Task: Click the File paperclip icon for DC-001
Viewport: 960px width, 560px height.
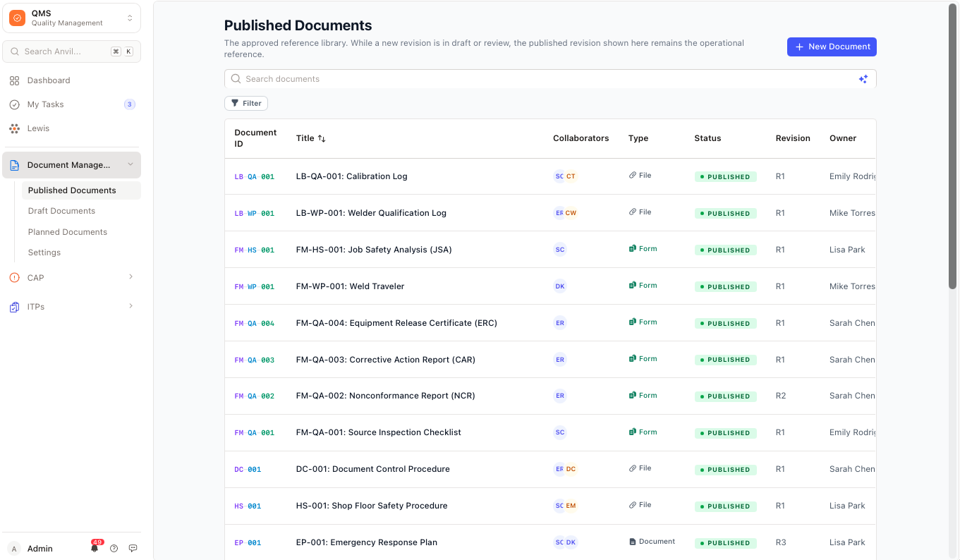Action: (633, 468)
